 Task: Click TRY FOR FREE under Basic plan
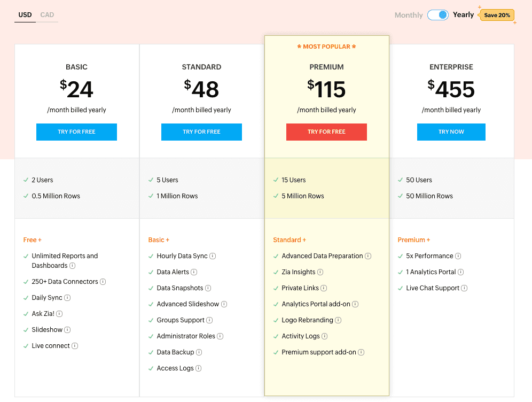(x=77, y=132)
